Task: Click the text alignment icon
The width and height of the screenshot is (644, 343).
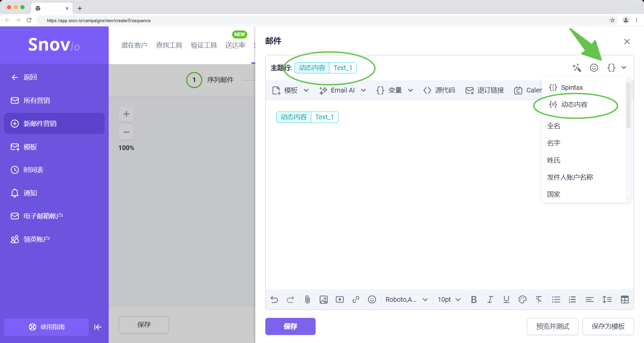Action: point(590,299)
